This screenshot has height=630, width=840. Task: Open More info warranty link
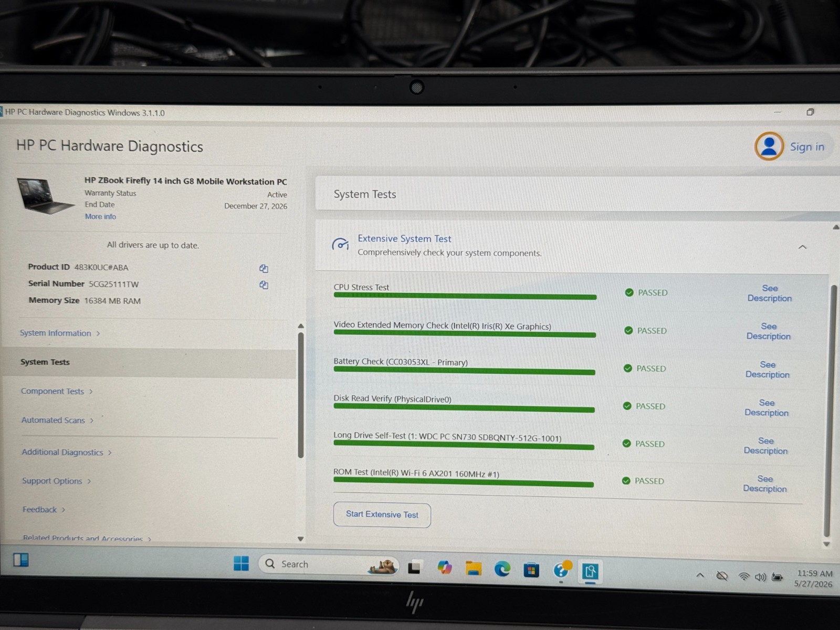pos(100,216)
